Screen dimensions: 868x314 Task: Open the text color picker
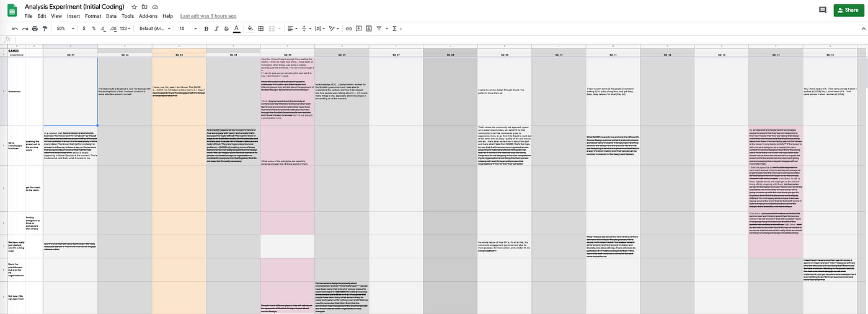pos(236,28)
